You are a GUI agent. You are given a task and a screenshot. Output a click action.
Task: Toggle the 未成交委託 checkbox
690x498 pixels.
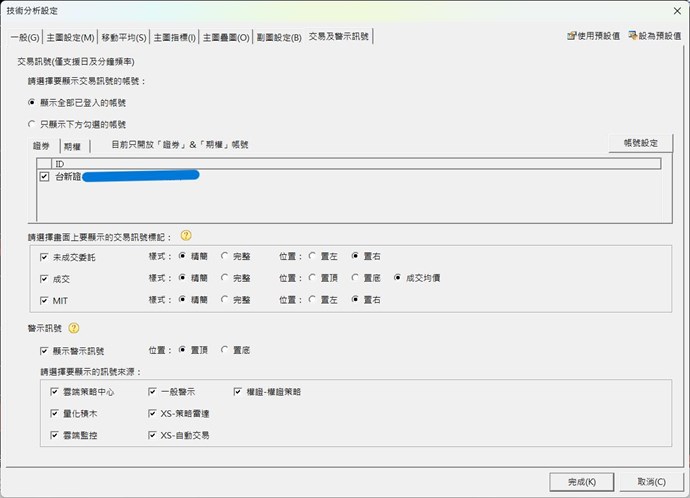tap(44, 257)
